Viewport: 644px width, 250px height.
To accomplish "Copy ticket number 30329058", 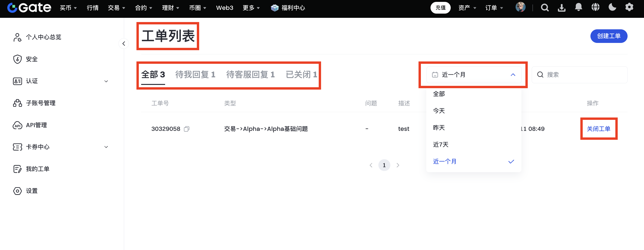I will point(186,129).
